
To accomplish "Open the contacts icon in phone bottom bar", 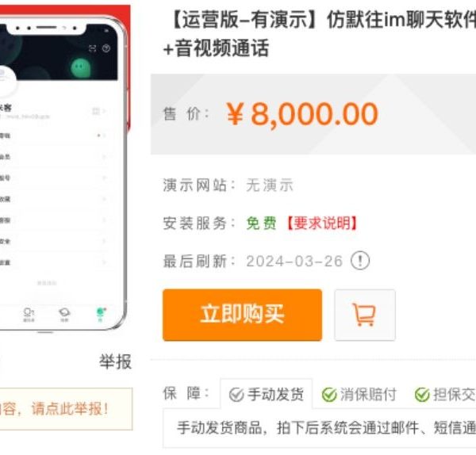I will [x=29, y=315].
